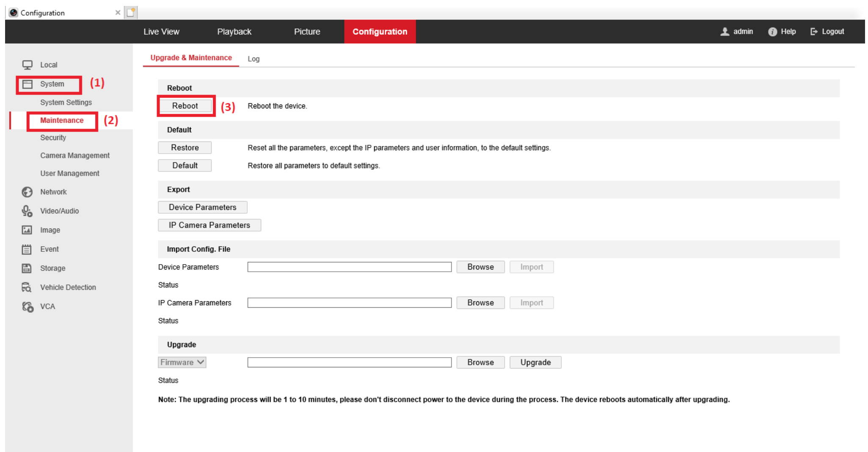Click the Video/Audio microphone icon
Image resolution: width=868 pixels, height=452 pixels.
pyautogui.click(x=27, y=211)
